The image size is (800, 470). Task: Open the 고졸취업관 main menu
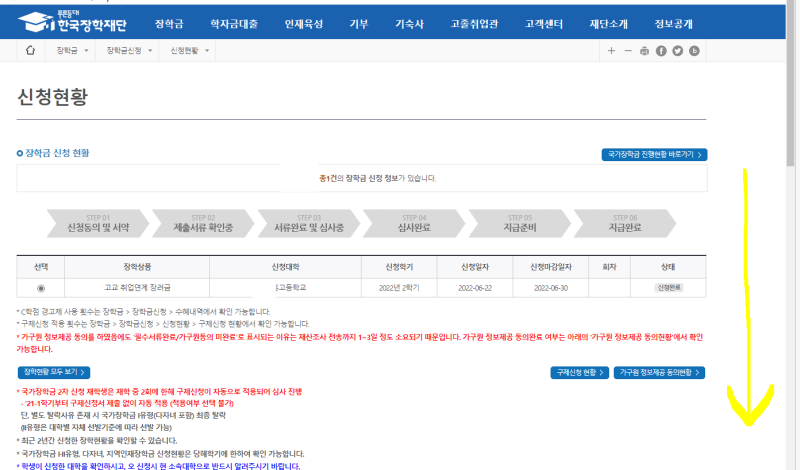pyautogui.click(x=474, y=24)
